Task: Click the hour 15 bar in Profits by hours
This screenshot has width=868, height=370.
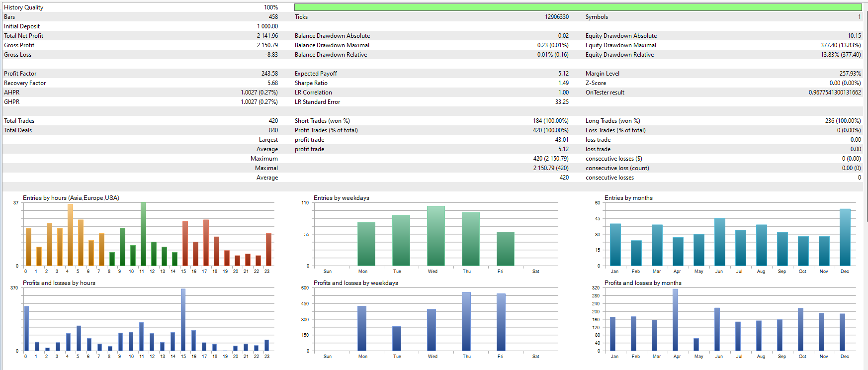Action: pyautogui.click(x=183, y=320)
